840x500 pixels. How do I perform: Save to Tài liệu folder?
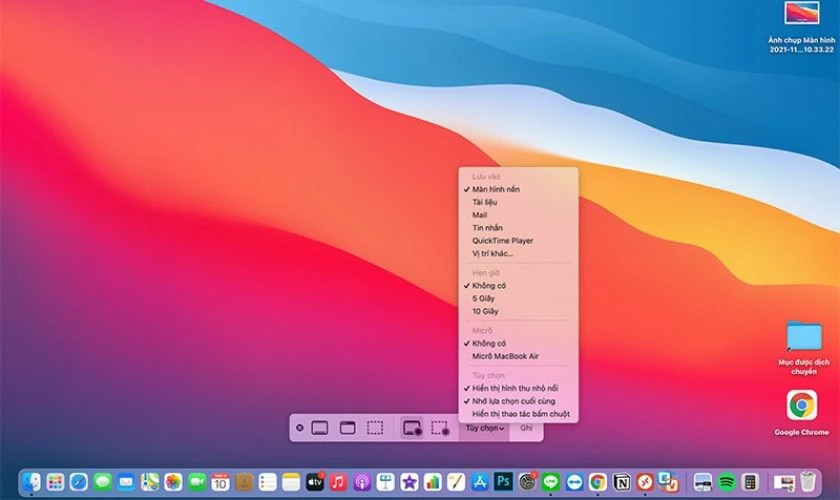[x=485, y=202]
